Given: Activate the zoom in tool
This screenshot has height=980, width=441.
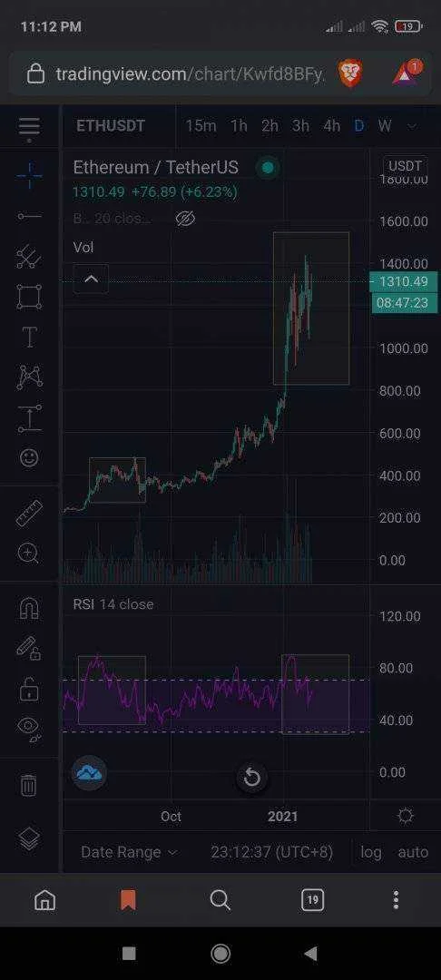Looking at the screenshot, I should (x=29, y=554).
